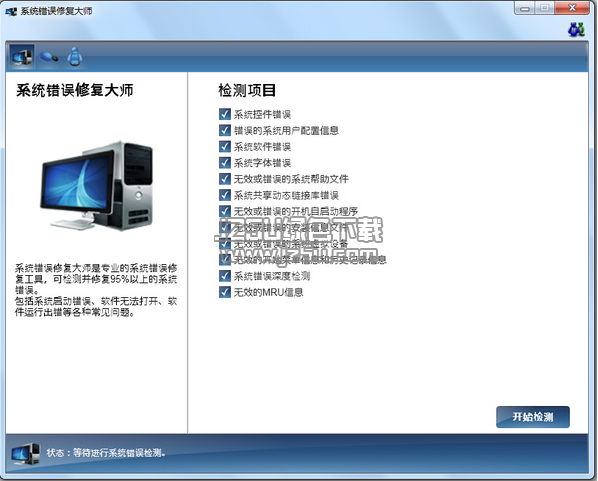Click the window title 系统错误修复大师

coord(56,11)
